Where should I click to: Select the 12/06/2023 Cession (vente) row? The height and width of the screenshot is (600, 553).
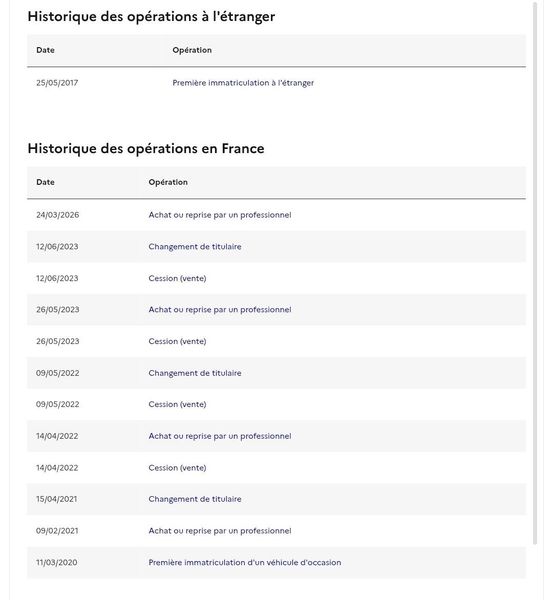tap(276, 278)
